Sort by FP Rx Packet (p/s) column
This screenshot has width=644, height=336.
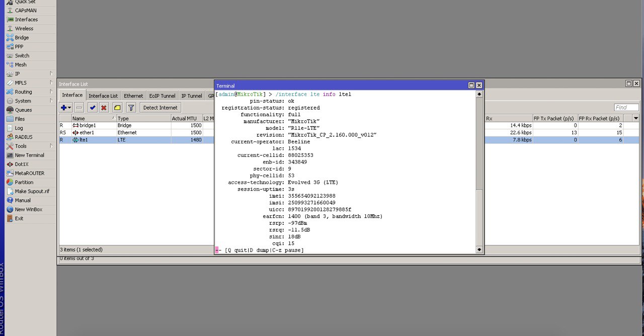(601, 118)
